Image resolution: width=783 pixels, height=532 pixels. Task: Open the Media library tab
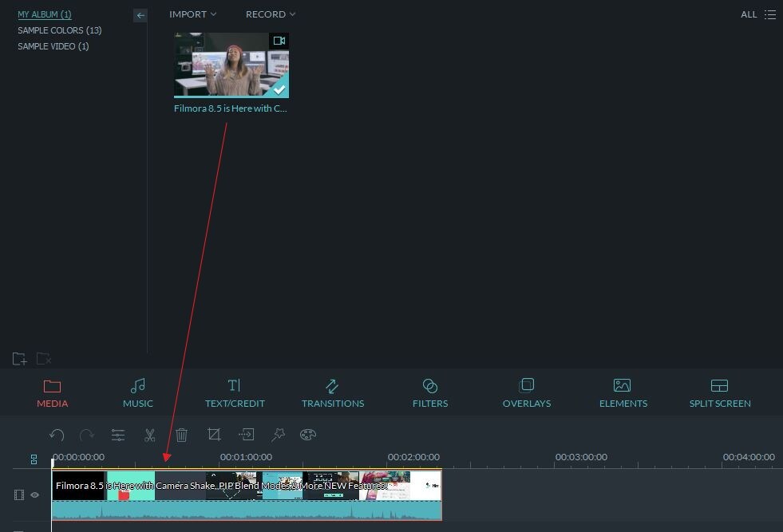[52, 393]
